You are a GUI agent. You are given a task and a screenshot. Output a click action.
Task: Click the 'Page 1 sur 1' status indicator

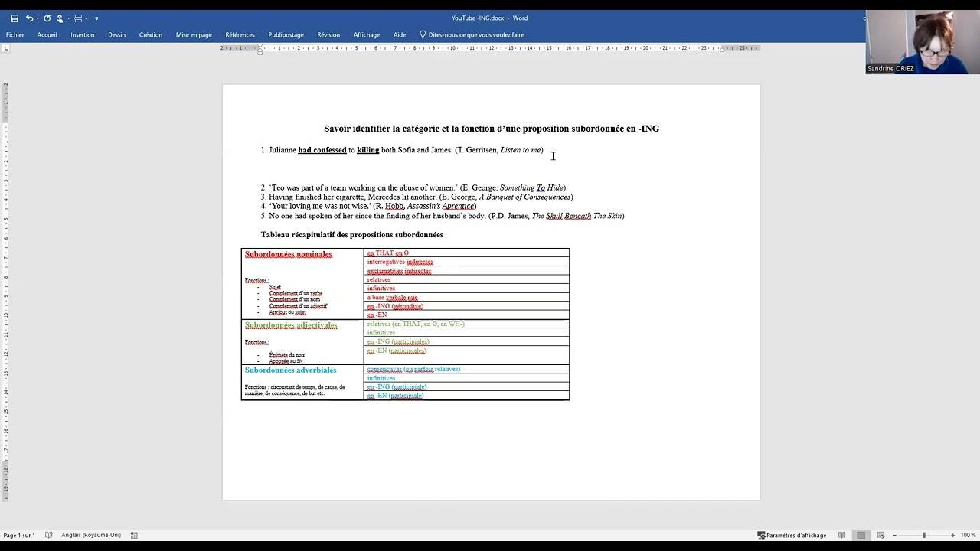[19, 536]
